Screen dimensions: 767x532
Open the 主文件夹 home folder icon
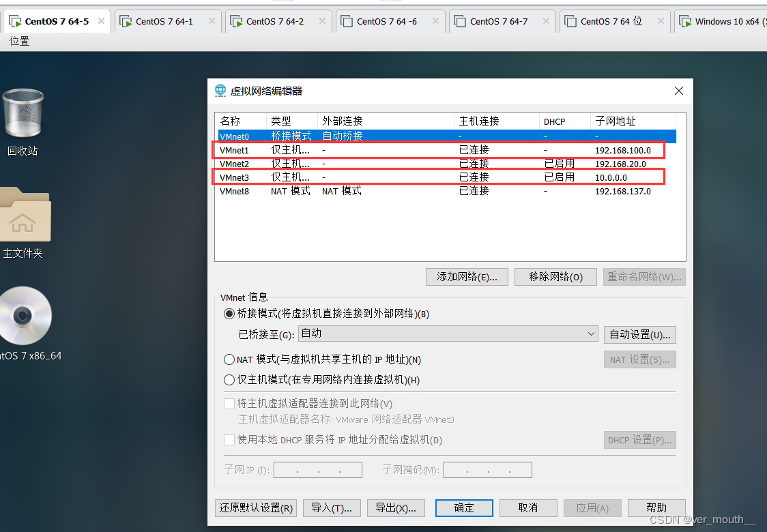[x=25, y=214]
